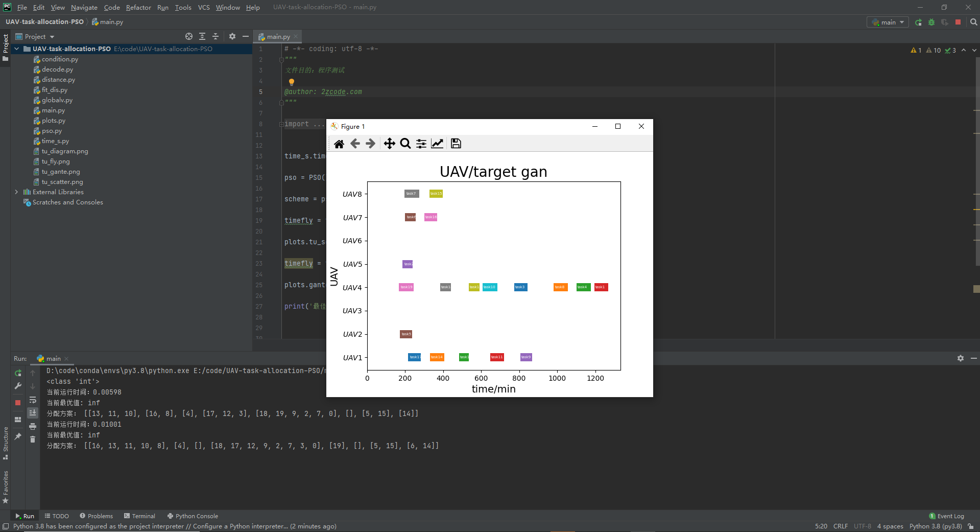Open Run panel settings gear
Image resolution: width=980 pixels, height=532 pixels.
coord(961,358)
